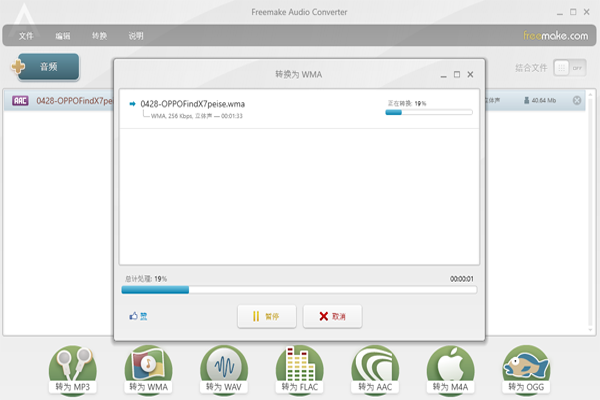This screenshot has height=400, width=600.
Task: Pause the conversion with 暂停 button
Action: point(267,316)
